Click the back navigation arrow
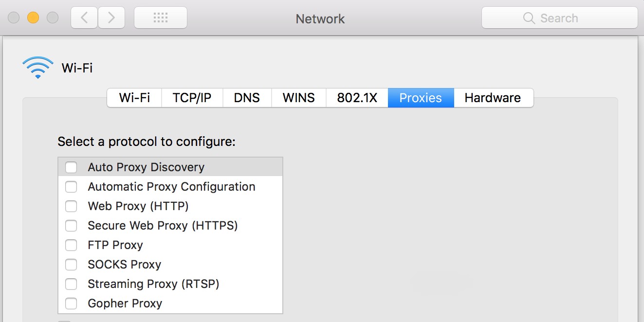 [x=84, y=18]
